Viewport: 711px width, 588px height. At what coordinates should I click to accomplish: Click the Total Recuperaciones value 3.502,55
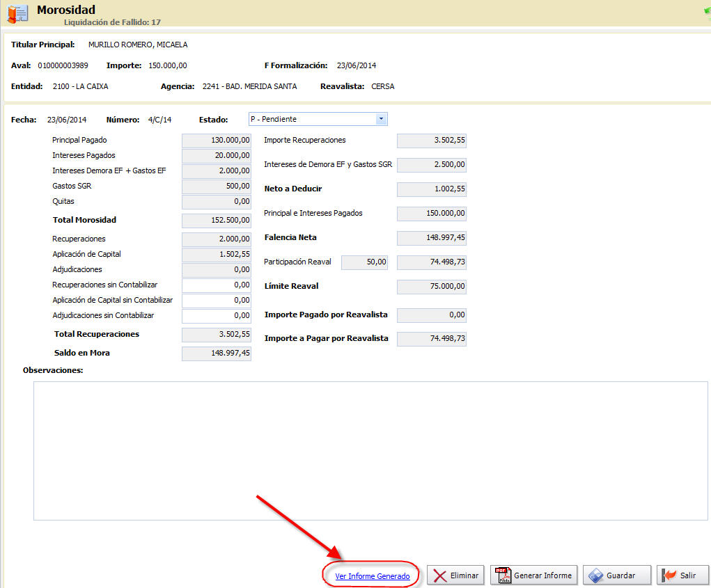[x=217, y=335]
